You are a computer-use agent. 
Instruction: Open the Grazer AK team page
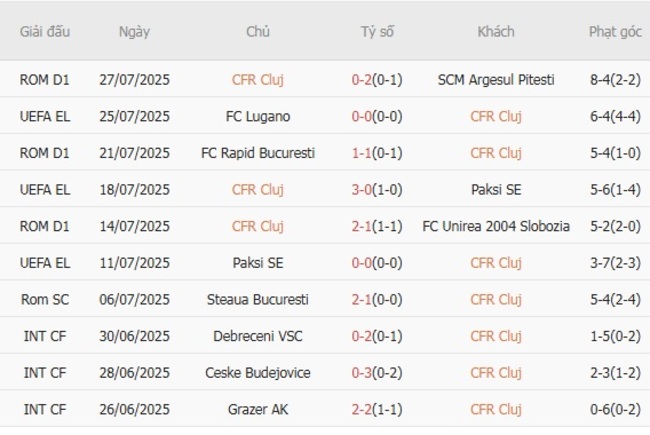258,409
